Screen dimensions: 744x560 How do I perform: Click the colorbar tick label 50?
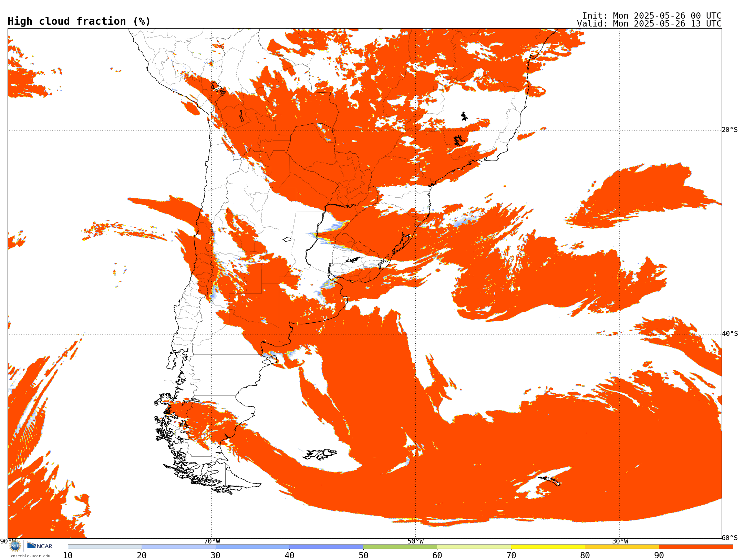pyautogui.click(x=363, y=556)
